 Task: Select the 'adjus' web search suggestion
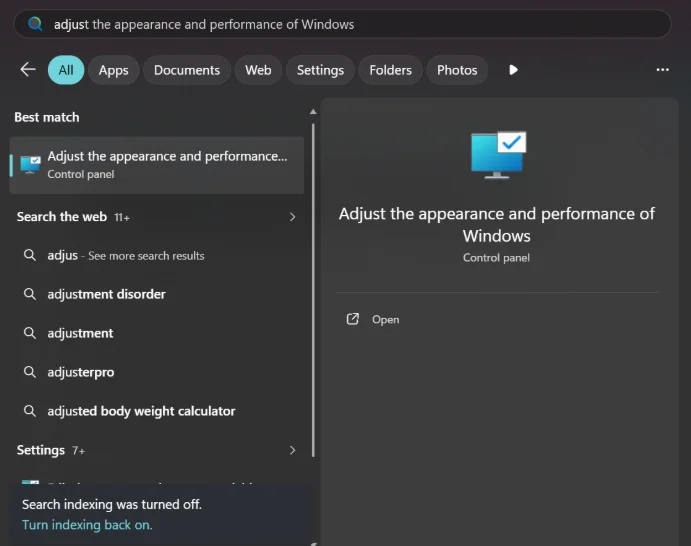click(156, 255)
